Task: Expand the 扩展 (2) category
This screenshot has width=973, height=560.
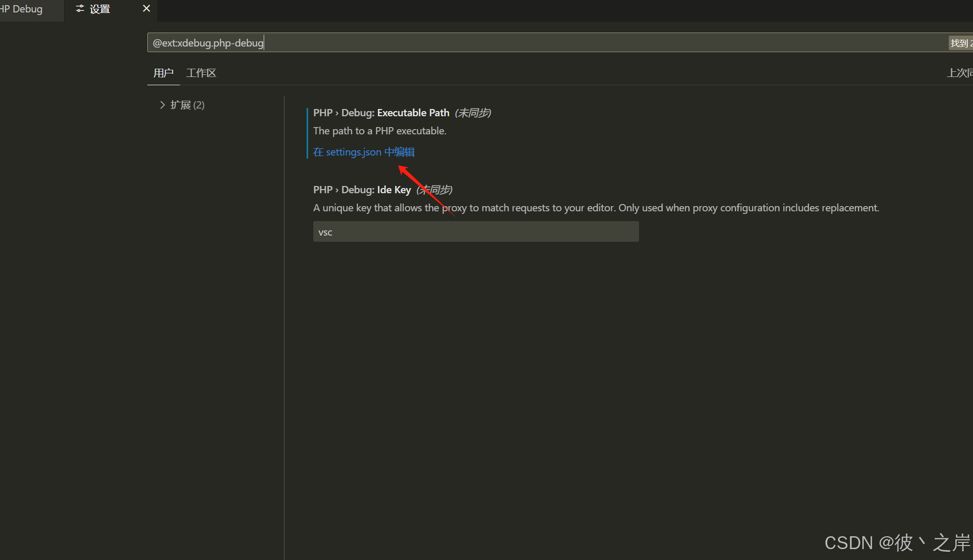Action: pyautogui.click(x=188, y=105)
